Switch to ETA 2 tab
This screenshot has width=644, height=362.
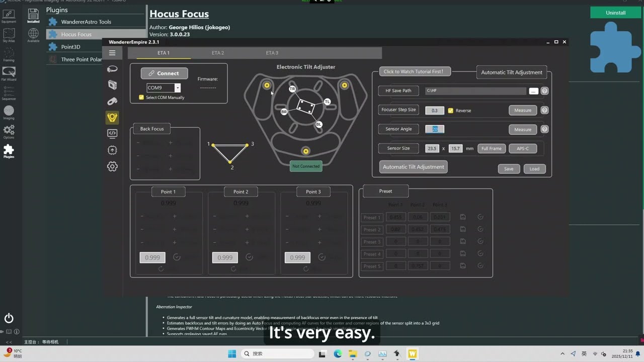(x=218, y=53)
